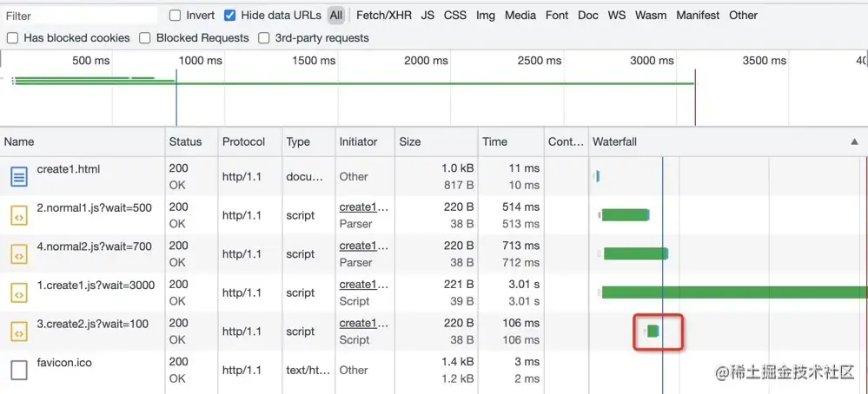Click the Waterfall sort arrow icon

[853, 141]
